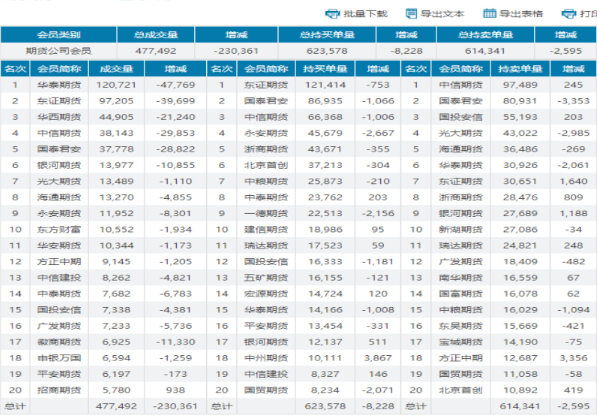597x416 pixels.
Task: Click the long position change 3,867
Action: click(378, 358)
